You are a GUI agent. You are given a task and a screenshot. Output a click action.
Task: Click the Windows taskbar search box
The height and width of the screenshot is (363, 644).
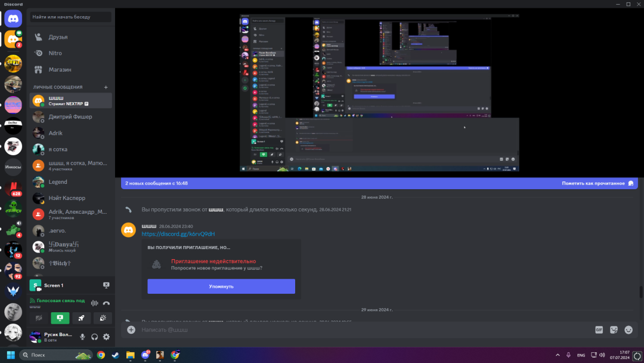(x=56, y=355)
